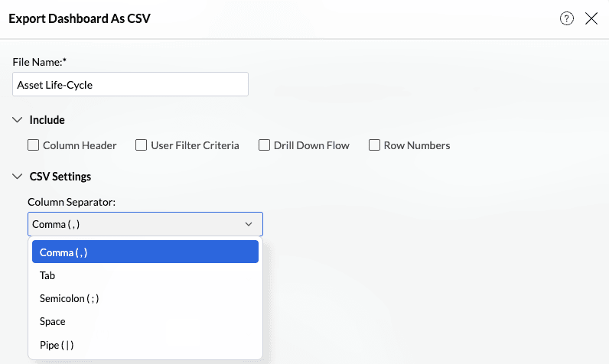Close the Export Dashboard dialog
This screenshot has width=609, height=364.
tap(591, 19)
